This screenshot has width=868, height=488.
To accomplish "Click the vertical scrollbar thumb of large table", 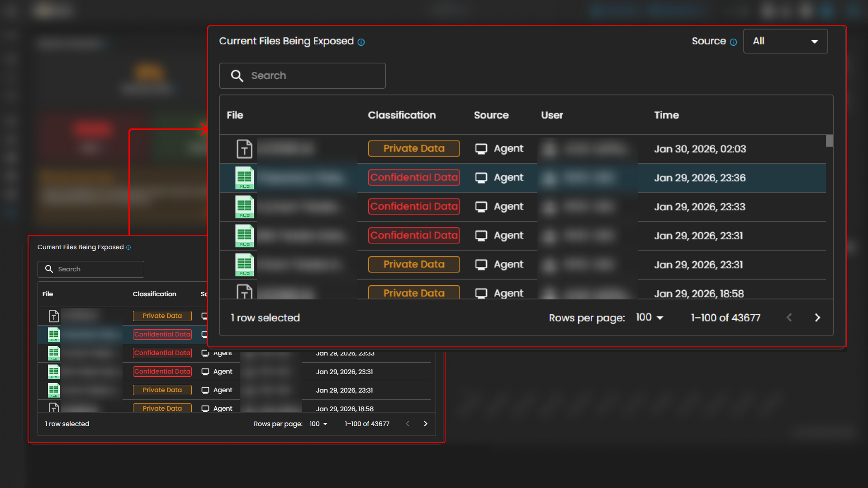I will [x=829, y=141].
